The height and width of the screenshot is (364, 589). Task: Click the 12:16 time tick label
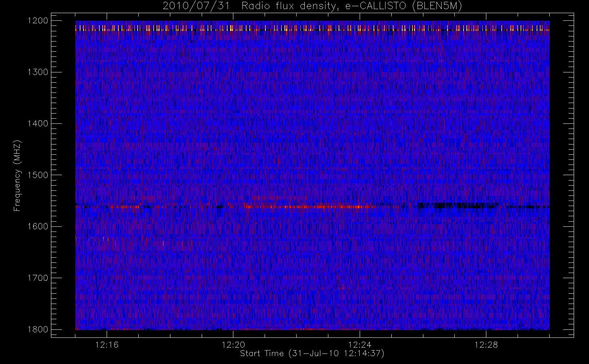pos(107,345)
